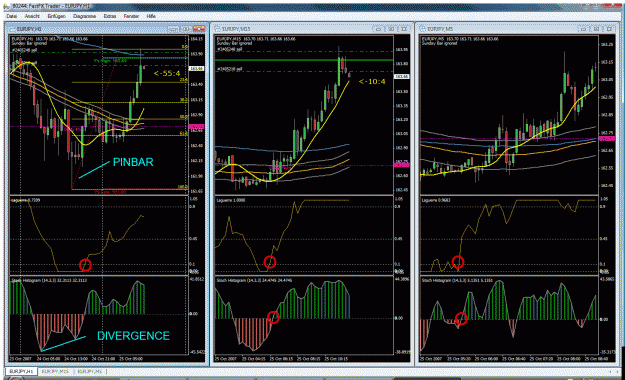Open the Ansicht menu
Screen dimensions: 625x380
pos(32,16)
